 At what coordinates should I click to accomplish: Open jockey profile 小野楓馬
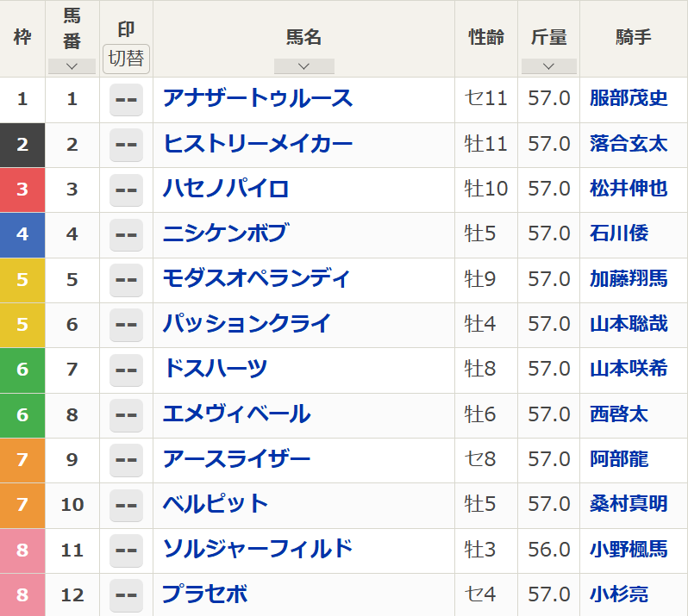[x=629, y=550]
